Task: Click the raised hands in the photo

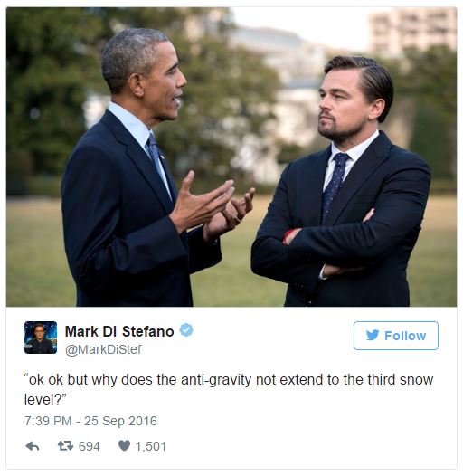Action: (214, 205)
